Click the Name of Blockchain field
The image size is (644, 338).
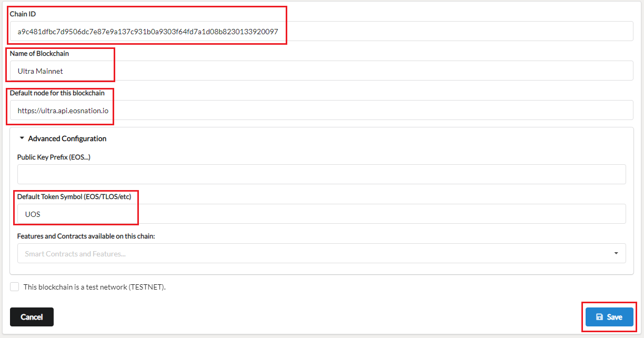pyautogui.click(x=321, y=71)
